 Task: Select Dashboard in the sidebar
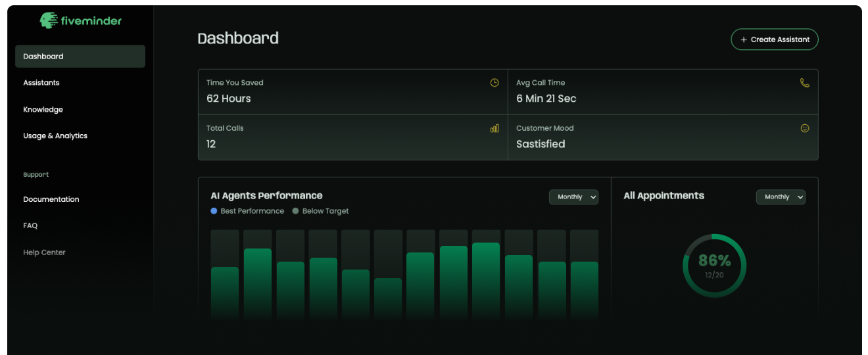(x=80, y=57)
